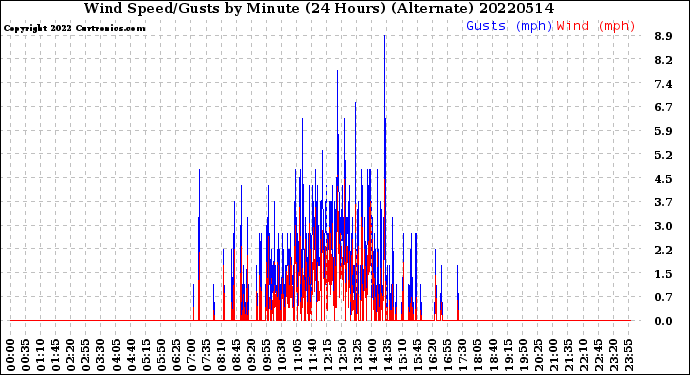This screenshot has height=375, width=690.
Task: Click the 07:00 time axis label
Action: (x=191, y=355)
